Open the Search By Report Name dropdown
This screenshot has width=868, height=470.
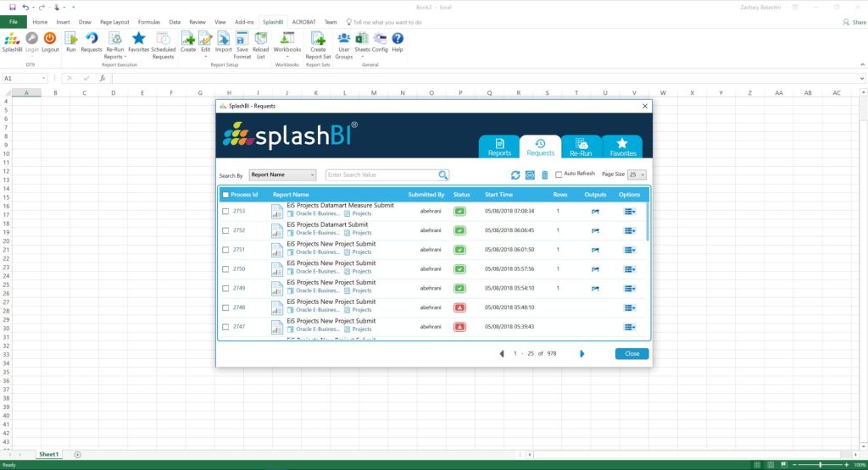[x=282, y=174]
